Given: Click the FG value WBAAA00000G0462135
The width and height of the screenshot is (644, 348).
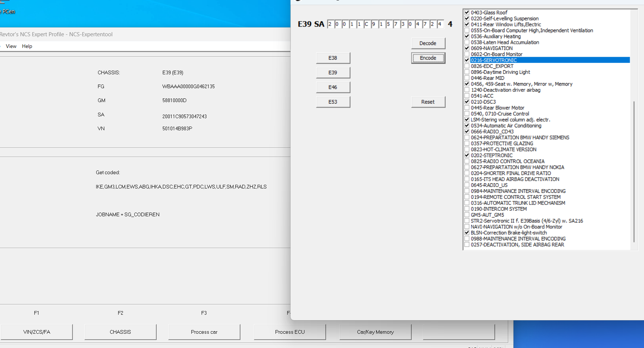Looking at the screenshot, I should [188, 86].
